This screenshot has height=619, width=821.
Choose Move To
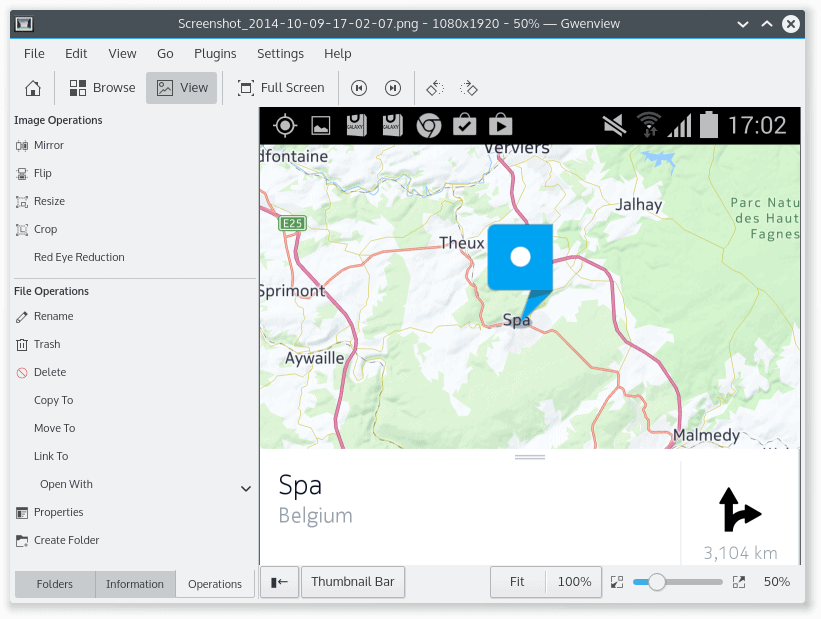(x=54, y=428)
